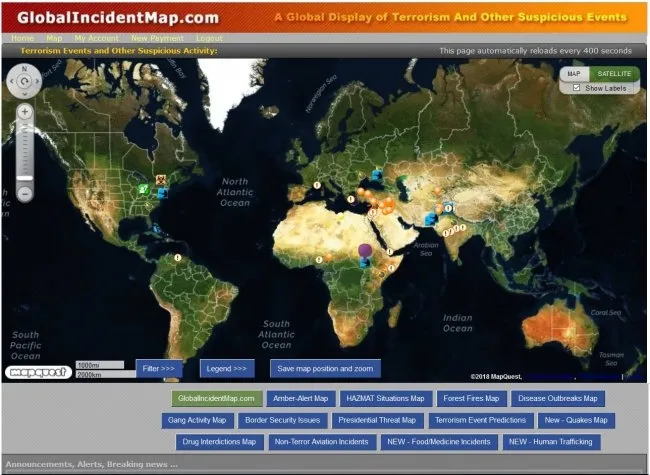Click the 1000mi scale bar
The image size is (650, 475).
tap(99, 365)
